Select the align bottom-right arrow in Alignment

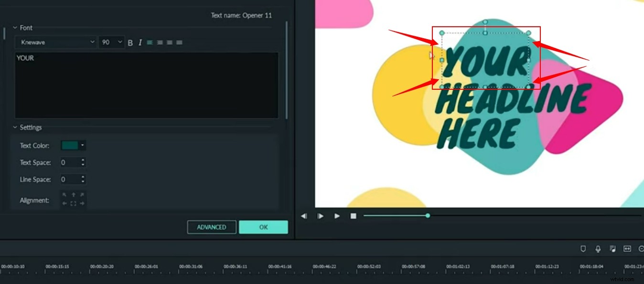[82, 203]
